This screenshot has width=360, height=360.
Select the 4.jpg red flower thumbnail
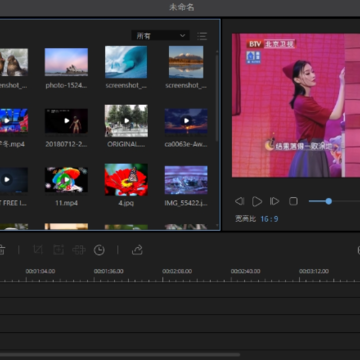pos(126,179)
